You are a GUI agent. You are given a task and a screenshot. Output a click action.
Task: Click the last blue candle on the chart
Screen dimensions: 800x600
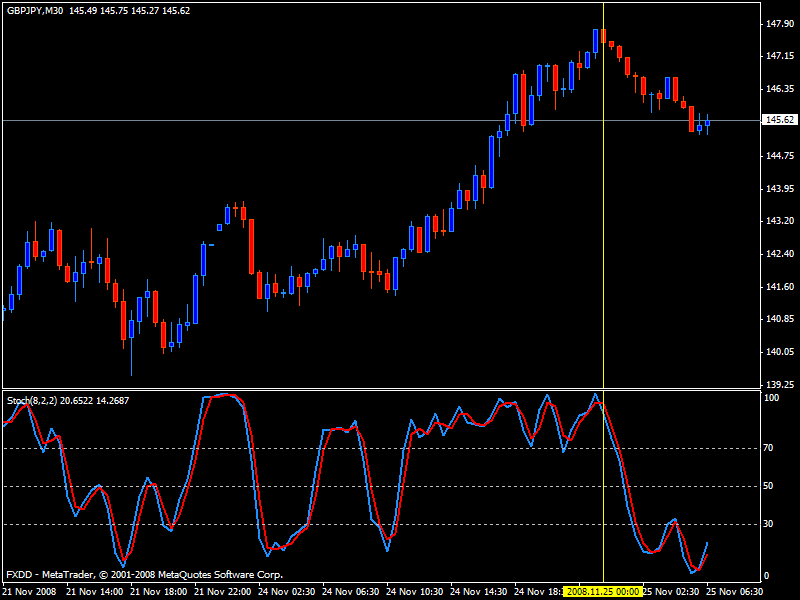click(707, 123)
